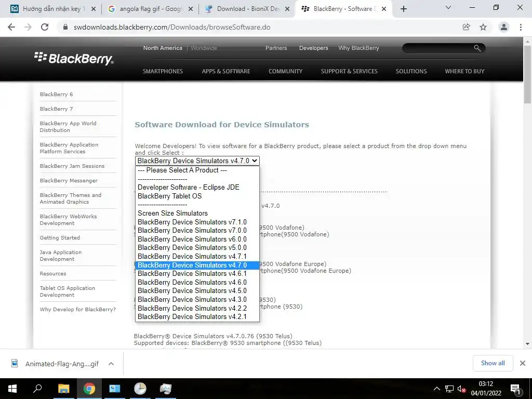
Task: Click the scrollbar down arrow
Action: click(527, 344)
